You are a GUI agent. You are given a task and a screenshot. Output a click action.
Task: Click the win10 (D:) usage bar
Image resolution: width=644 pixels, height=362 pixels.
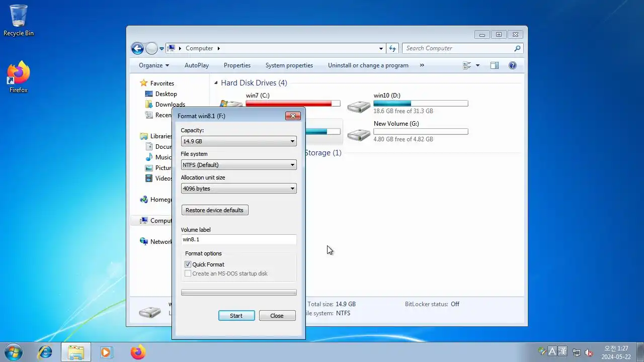[421, 104]
